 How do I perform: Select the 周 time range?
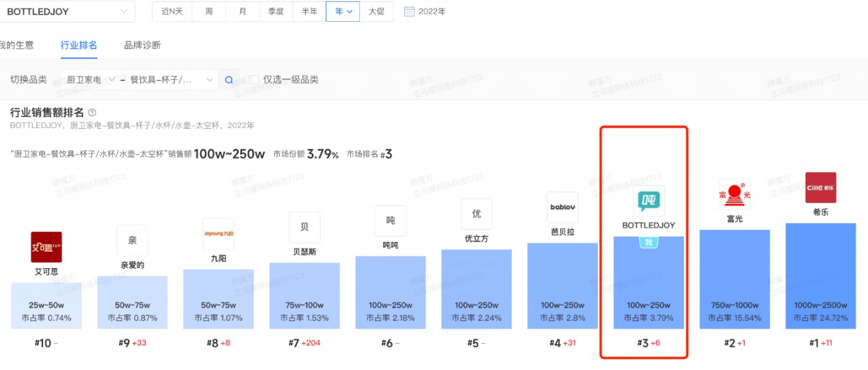[x=209, y=12]
